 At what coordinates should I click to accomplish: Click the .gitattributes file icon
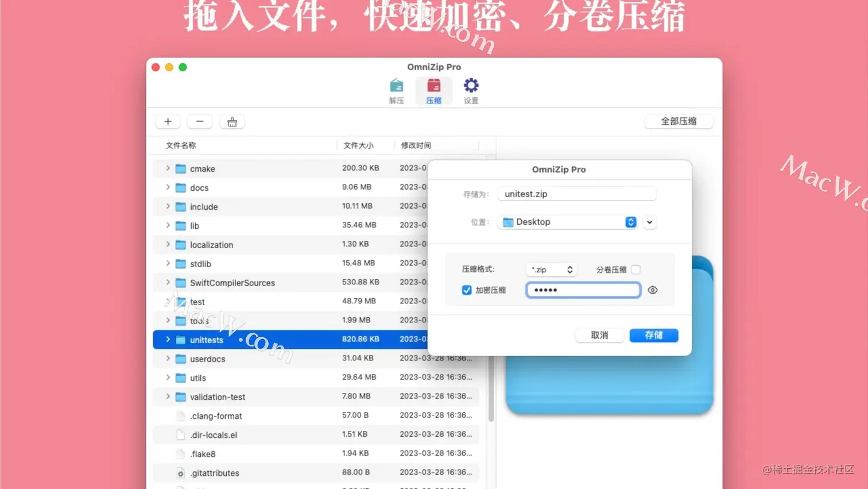click(180, 472)
